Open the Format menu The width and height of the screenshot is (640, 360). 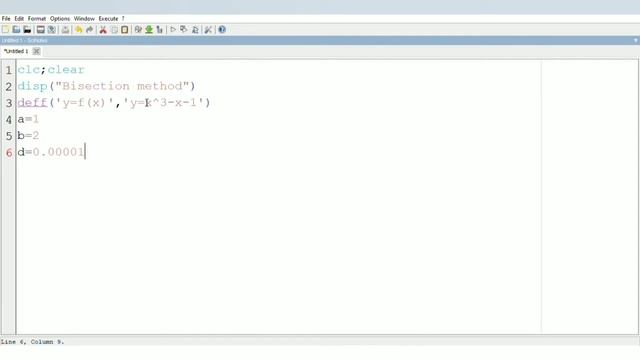click(x=37, y=19)
